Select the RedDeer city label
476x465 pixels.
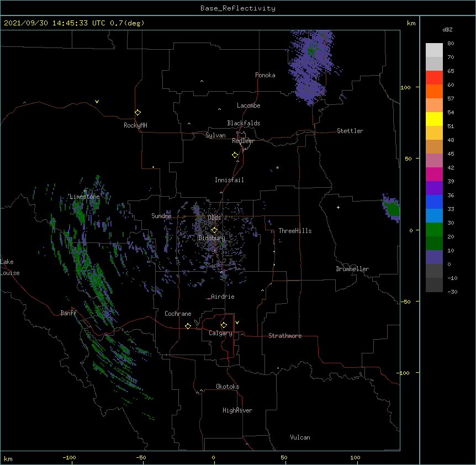click(x=243, y=141)
